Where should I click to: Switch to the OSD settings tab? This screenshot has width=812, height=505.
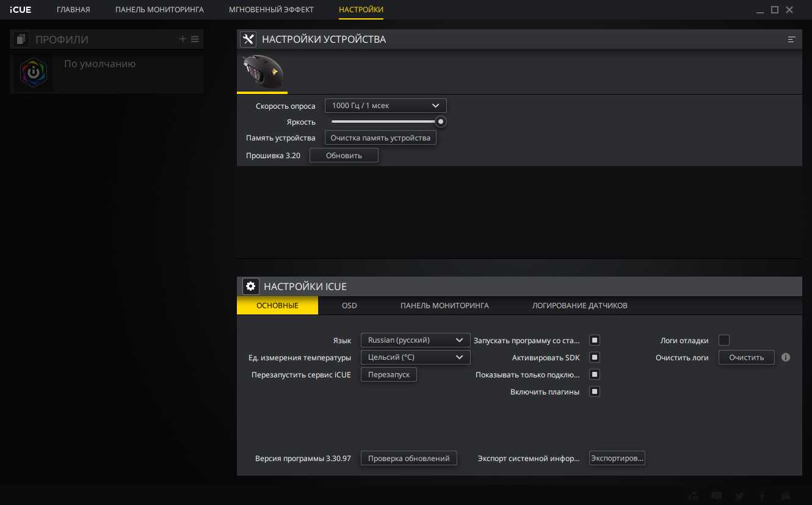tap(349, 305)
